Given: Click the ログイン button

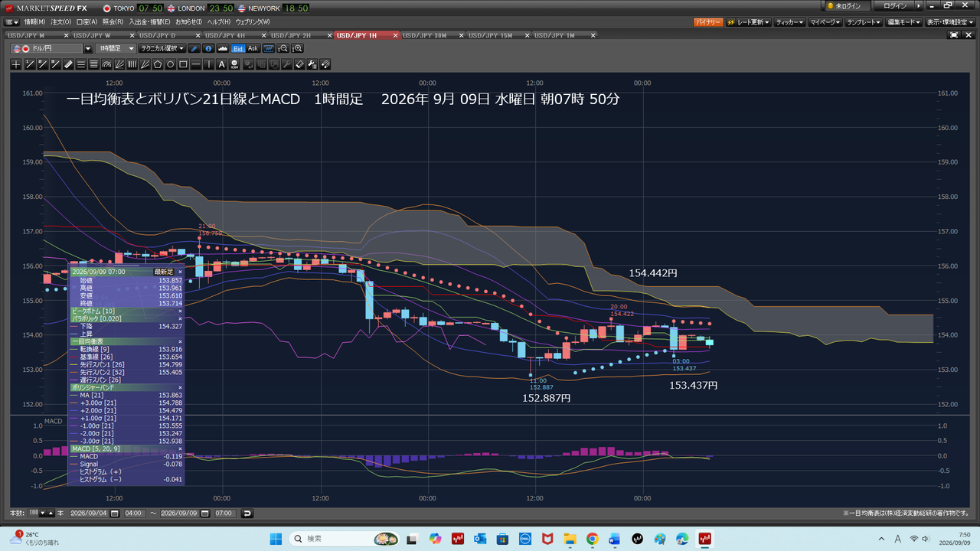Looking at the screenshot, I should (895, 5).
